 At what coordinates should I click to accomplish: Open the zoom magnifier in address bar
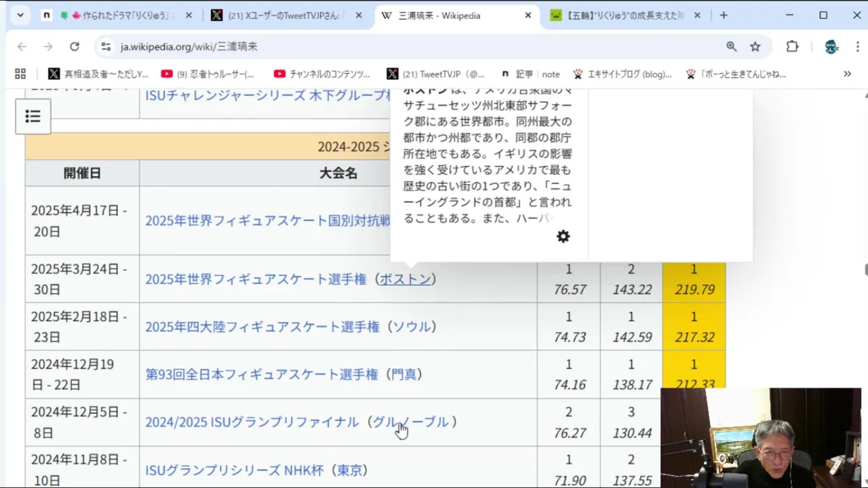[731, 46]
